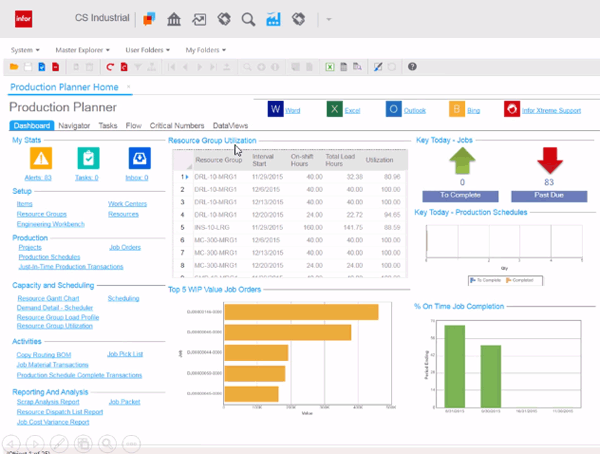Click the share arrow icon in header
600x454 pixels.
coord(199,19)
